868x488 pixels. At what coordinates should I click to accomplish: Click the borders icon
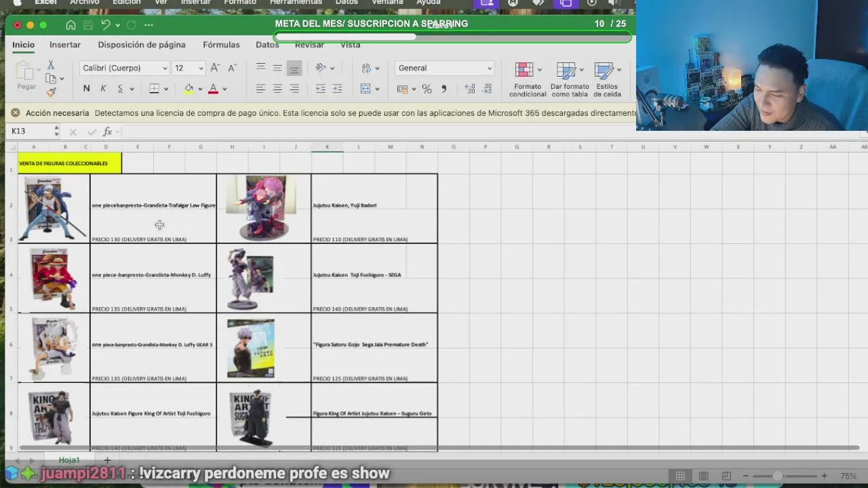154,89
